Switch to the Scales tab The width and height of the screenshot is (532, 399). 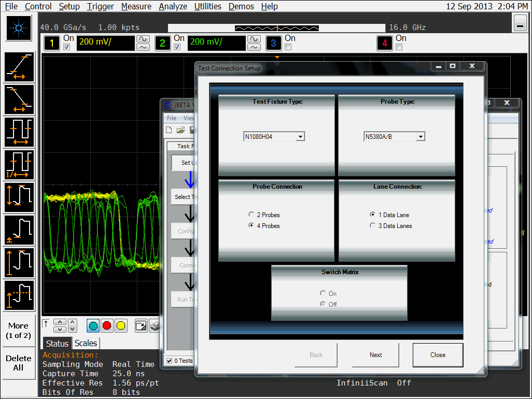86,343
